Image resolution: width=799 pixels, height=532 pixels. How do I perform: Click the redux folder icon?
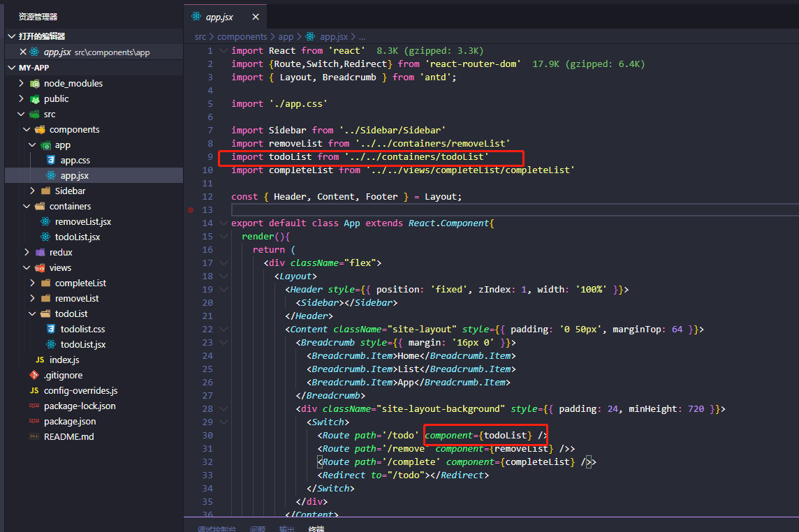tap(40, 252)
